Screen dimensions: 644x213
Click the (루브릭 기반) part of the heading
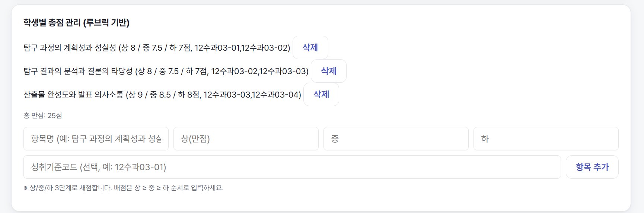pos(106,23)
